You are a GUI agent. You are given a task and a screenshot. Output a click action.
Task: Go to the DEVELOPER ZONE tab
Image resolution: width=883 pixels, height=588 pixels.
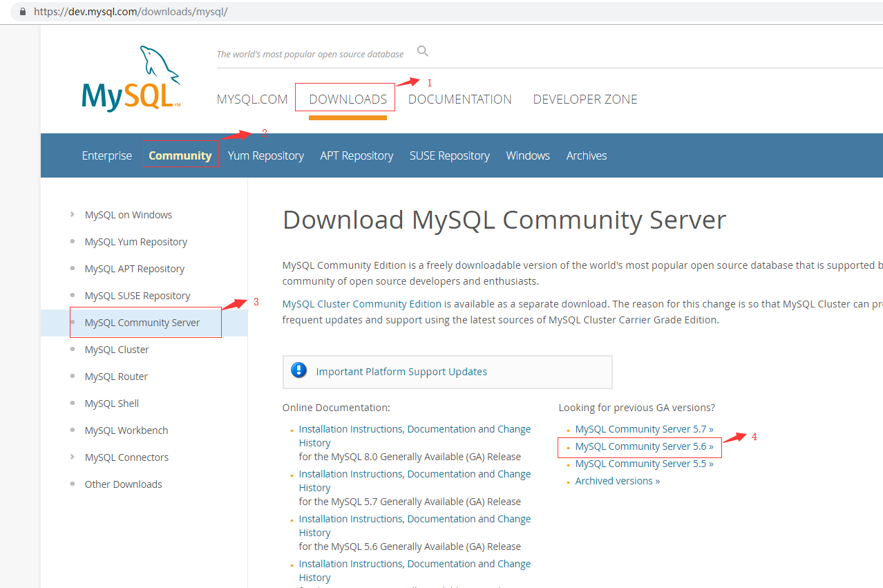[x=585, y=99]
